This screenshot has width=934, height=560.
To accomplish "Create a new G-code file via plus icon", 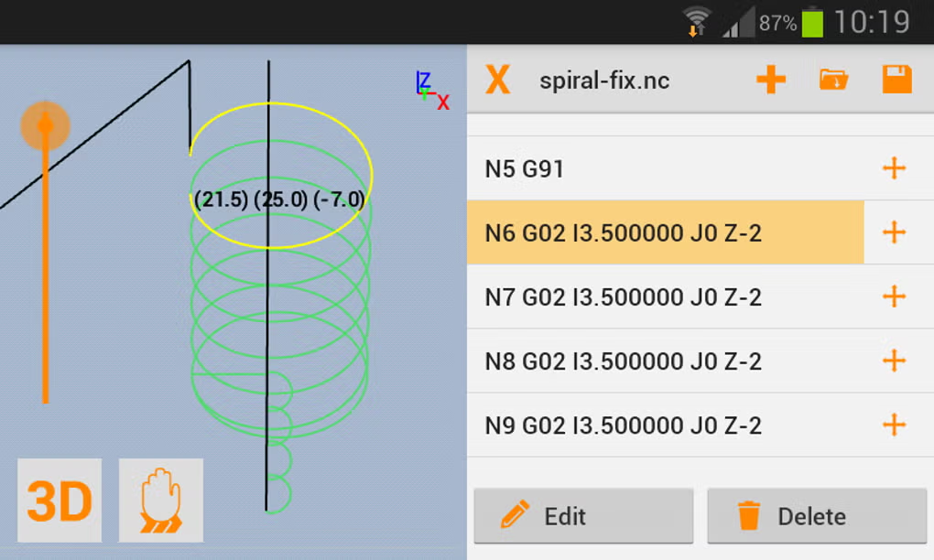I will [x=770, y=80].
